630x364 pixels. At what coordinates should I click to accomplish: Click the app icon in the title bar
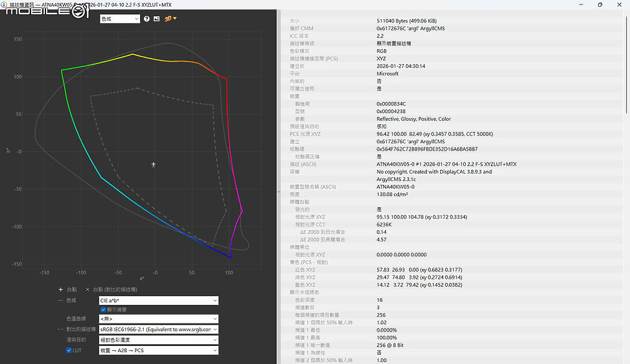click(x=6, y=4)
